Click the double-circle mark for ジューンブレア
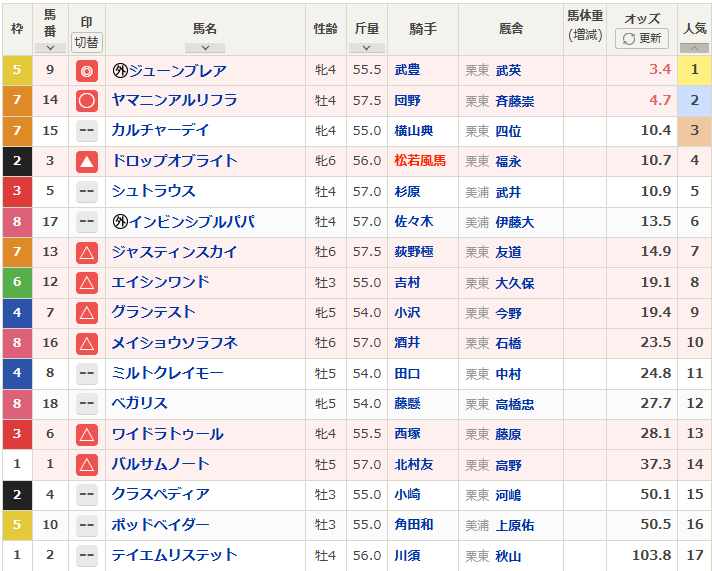The image size is (712, 571). (87, 71)
